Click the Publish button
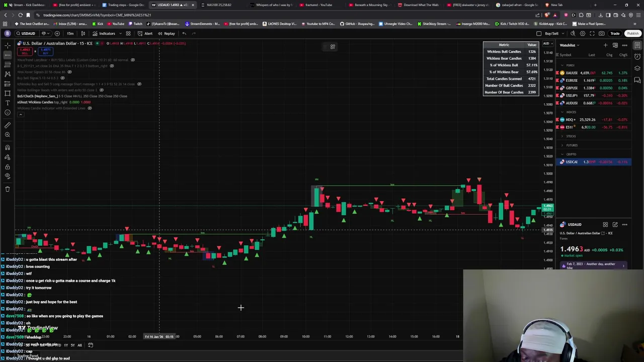 click(632, 34)
